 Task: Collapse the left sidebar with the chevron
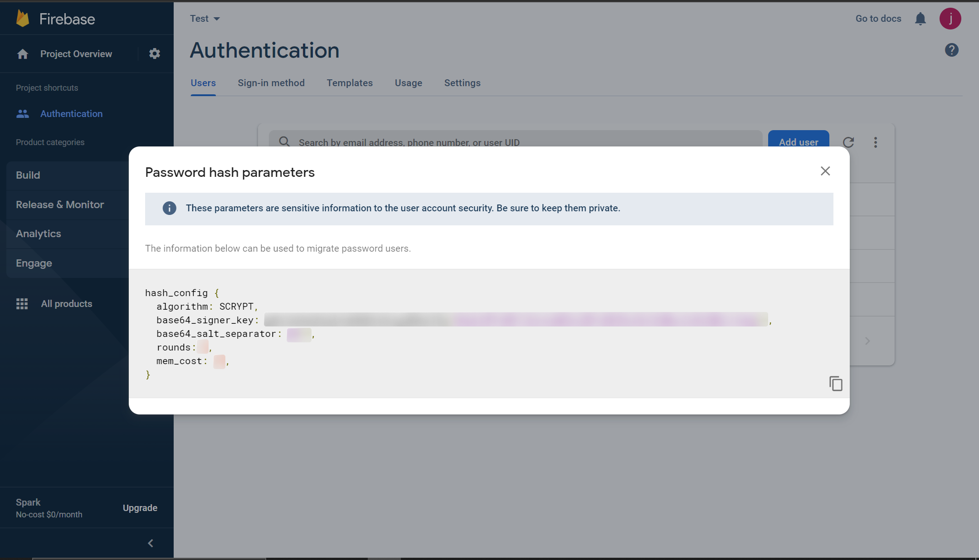(x=150, y=543)
